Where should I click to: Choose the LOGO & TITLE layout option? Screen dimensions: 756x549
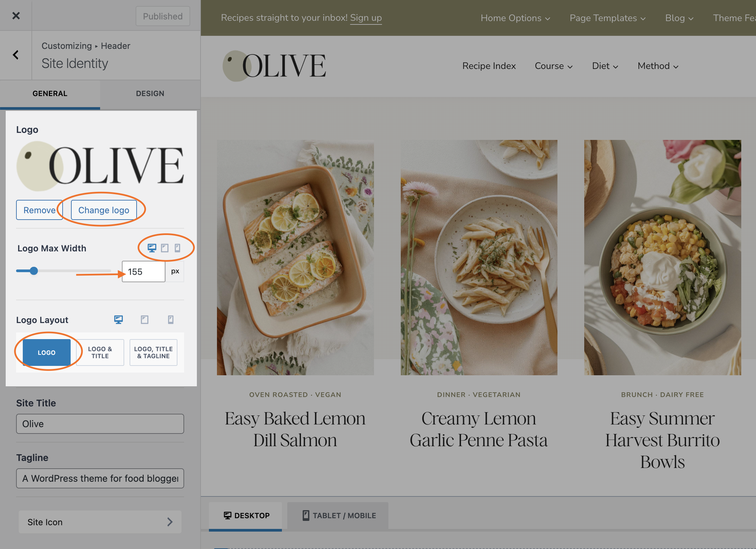coord(100,352)
